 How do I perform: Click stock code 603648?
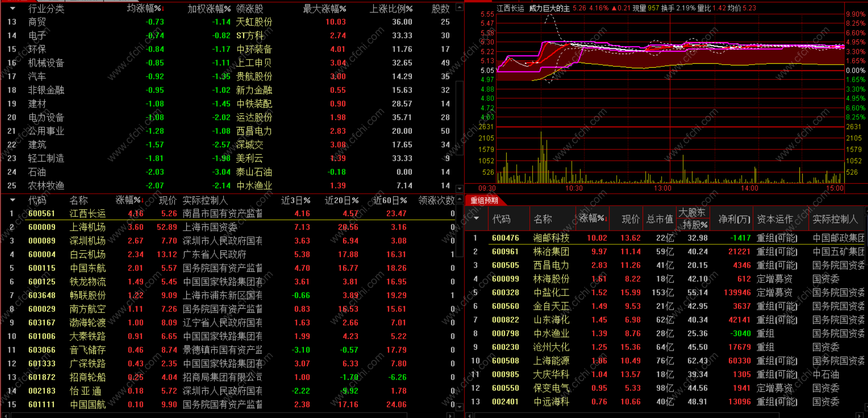(42, 295)
